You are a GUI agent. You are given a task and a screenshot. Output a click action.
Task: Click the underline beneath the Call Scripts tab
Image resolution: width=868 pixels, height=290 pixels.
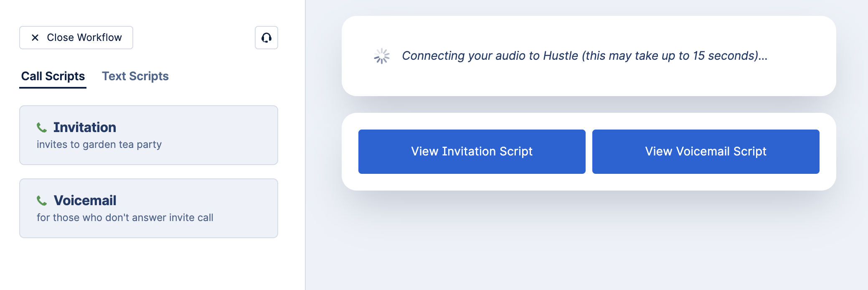pos(53,88)
